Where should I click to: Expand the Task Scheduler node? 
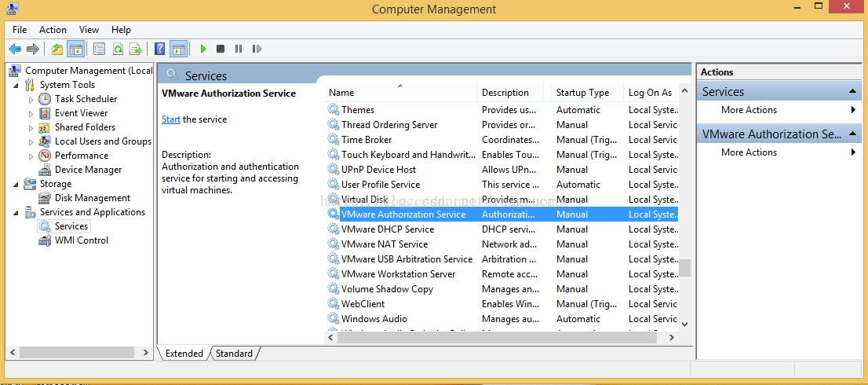click(31, 99)
